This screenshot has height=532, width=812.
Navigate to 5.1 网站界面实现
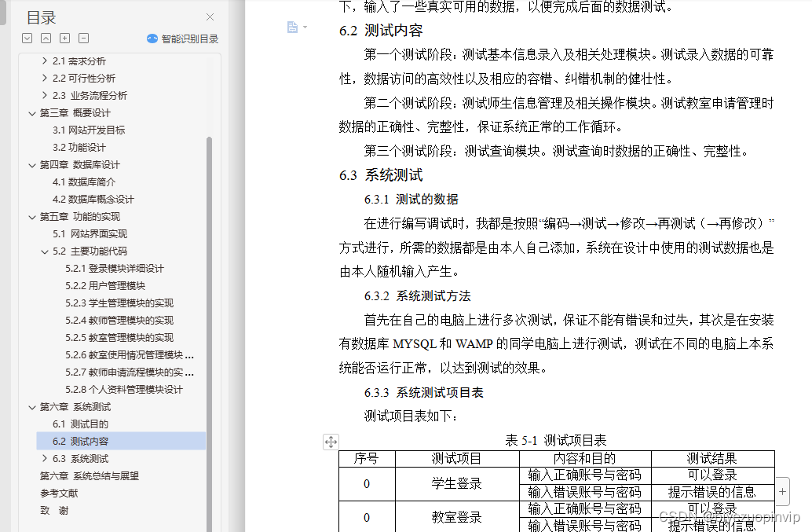pyautogui.click(x=90, y=233)
